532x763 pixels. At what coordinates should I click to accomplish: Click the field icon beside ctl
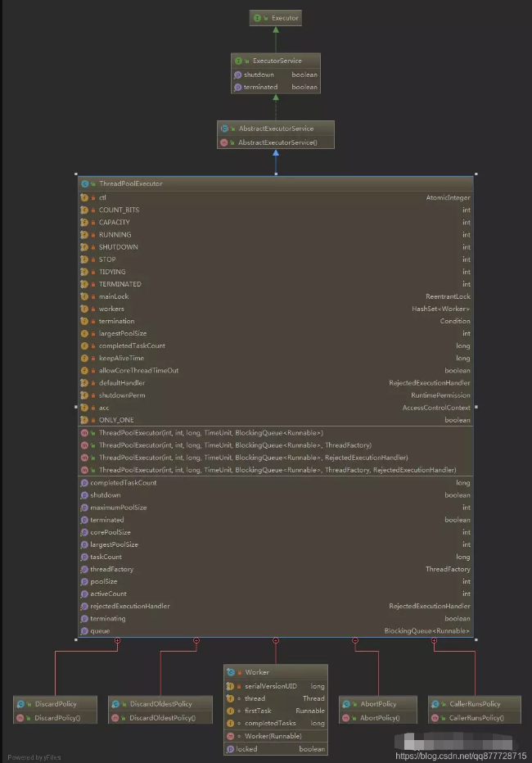84,197
